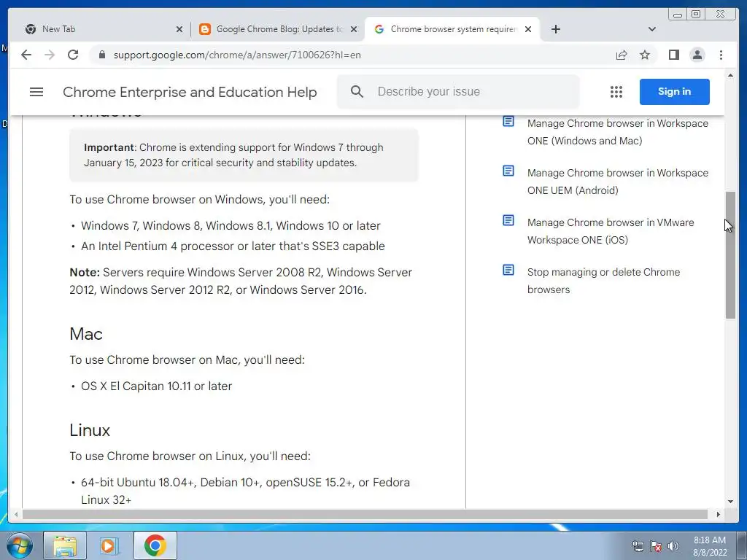Click the scroll down arrow

pos(730,502)
